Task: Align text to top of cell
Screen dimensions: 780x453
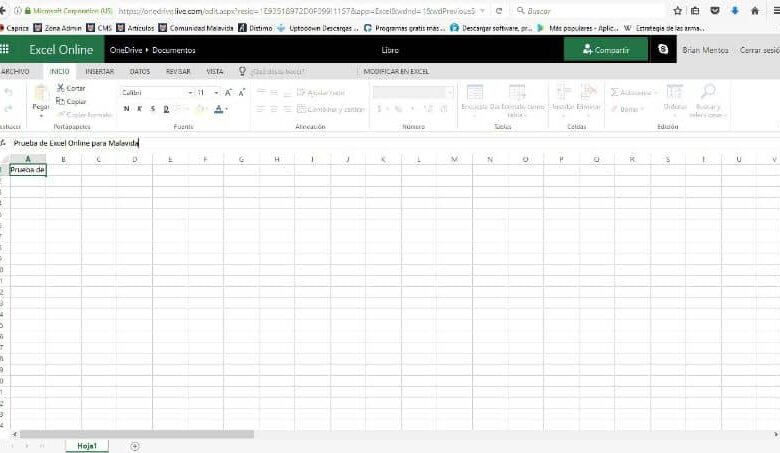Action: pyautogui.click(x=261, y=92)
